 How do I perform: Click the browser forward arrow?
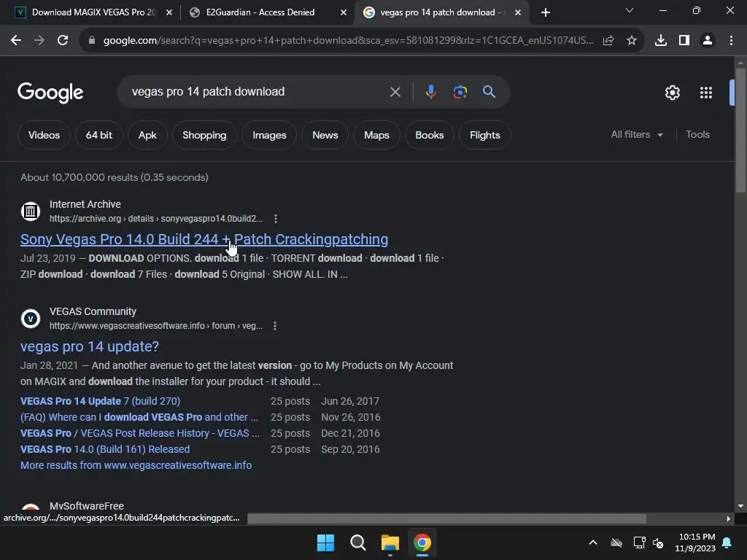click(x=39, y=41)
